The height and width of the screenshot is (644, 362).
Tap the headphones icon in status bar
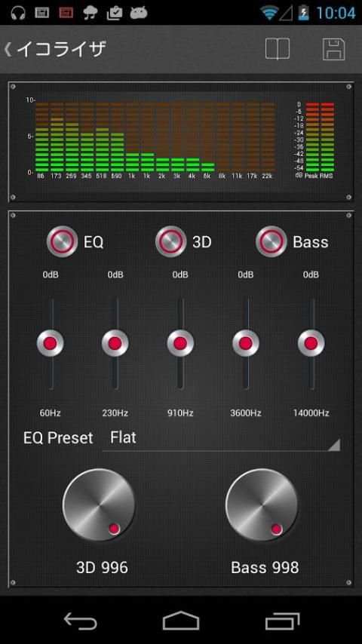(x=17, y=13)
